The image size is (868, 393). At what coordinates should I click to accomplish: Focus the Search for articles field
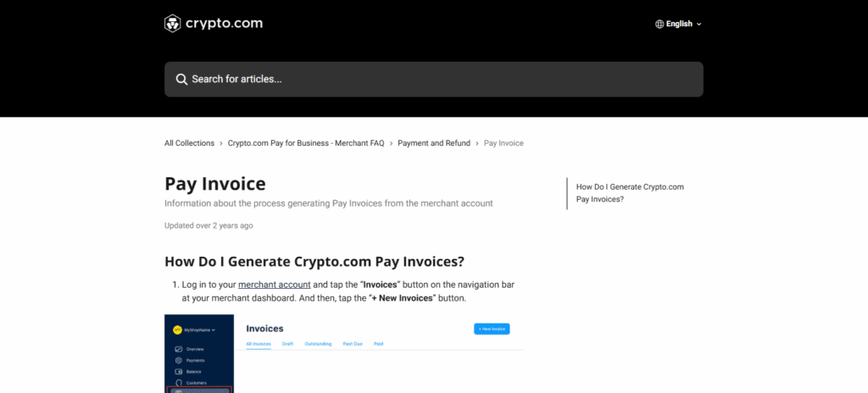coord(441,80)
